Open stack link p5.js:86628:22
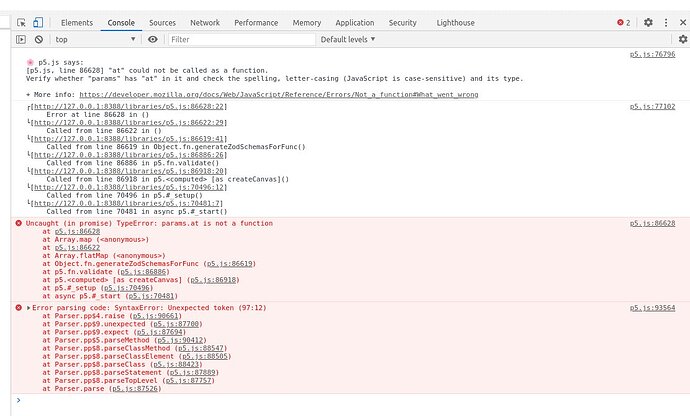Screen dimensions: 690x416 tap(129, 106)
